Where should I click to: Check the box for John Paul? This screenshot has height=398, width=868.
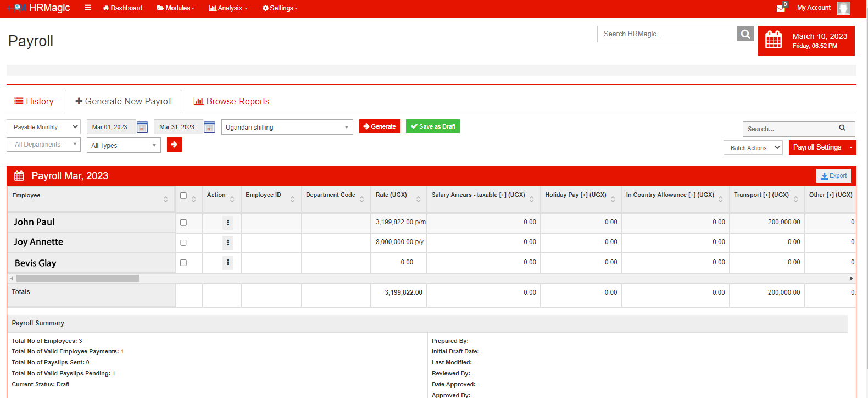pyautogui.click(x=183, y=223)
